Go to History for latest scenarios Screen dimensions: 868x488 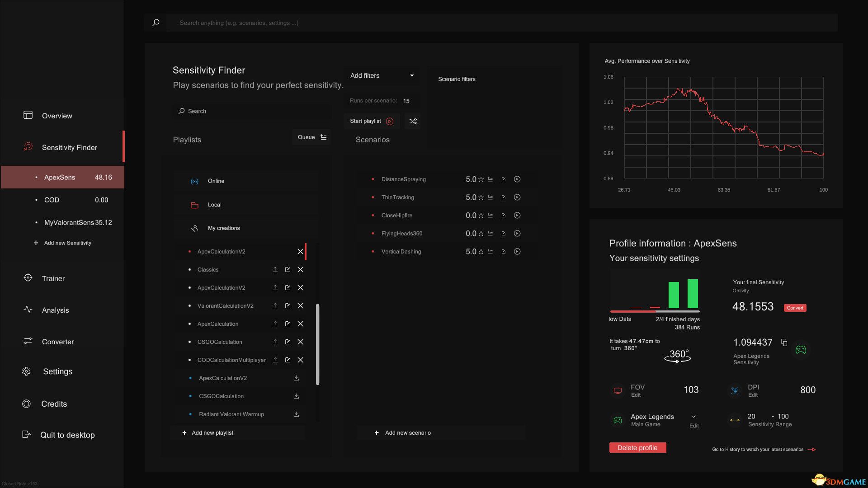click(x=764, y=450)
